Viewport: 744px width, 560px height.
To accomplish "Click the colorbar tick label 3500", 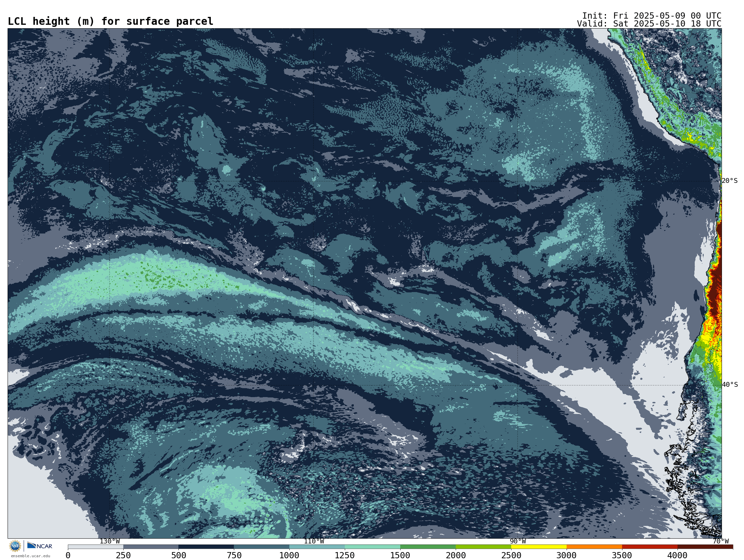I will pos(622,556).
